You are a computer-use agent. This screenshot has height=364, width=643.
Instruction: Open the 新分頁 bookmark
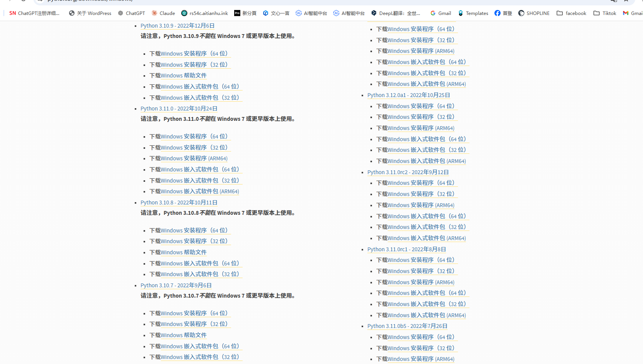[245, 13]
